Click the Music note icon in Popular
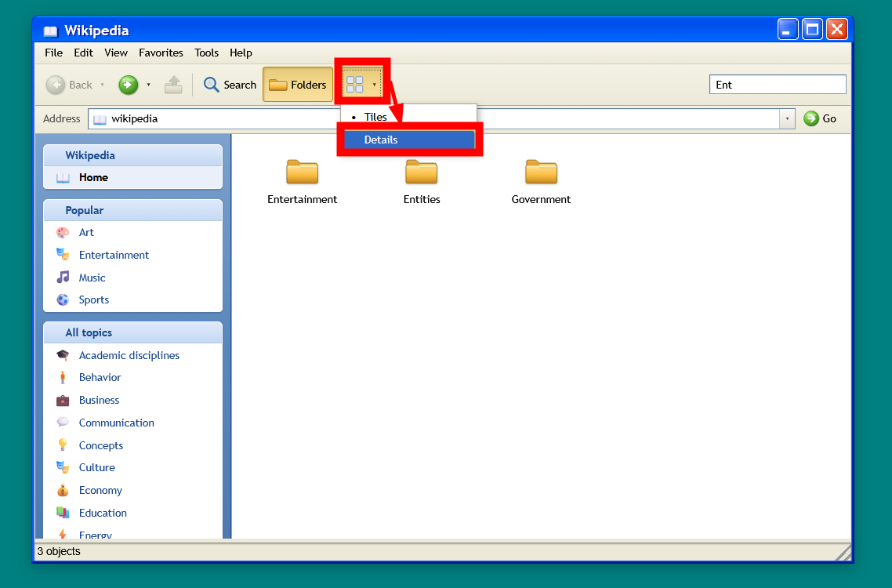 (63, 278)
